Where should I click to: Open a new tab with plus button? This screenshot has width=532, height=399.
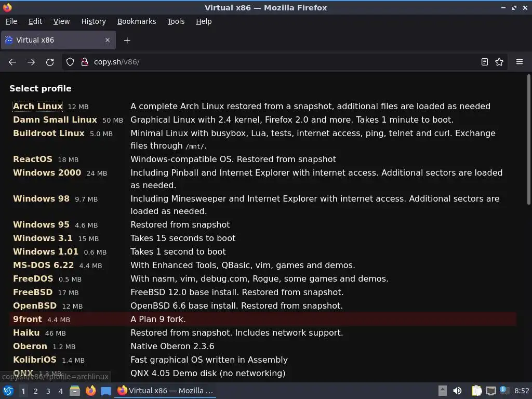click(127, 41)
